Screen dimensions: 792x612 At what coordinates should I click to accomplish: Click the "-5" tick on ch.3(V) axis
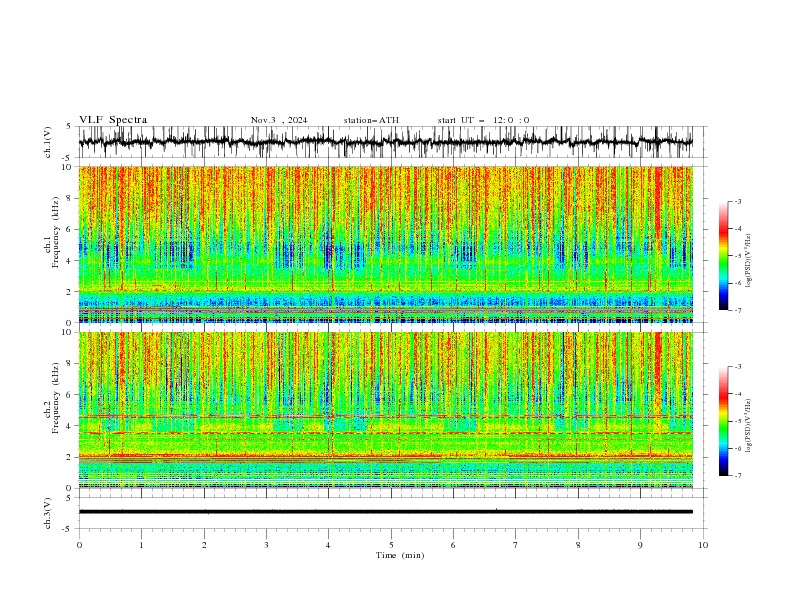(x=67, y=529)
